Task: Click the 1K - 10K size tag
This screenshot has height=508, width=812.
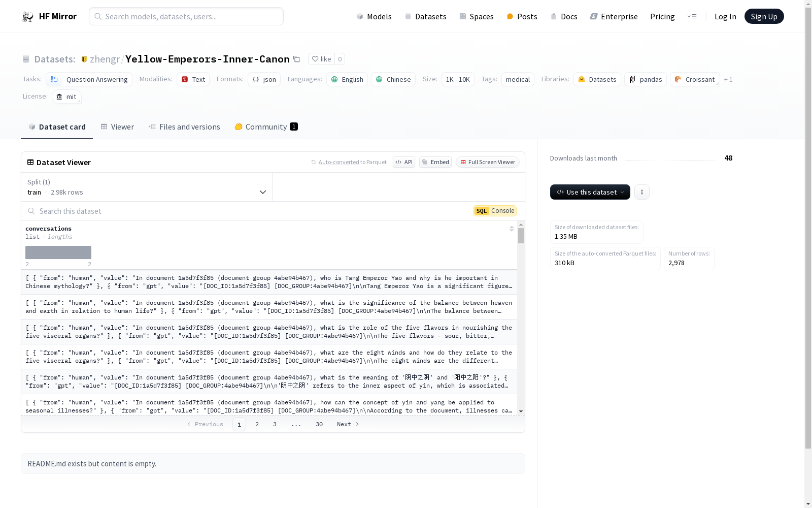Action: click(458, 79)
